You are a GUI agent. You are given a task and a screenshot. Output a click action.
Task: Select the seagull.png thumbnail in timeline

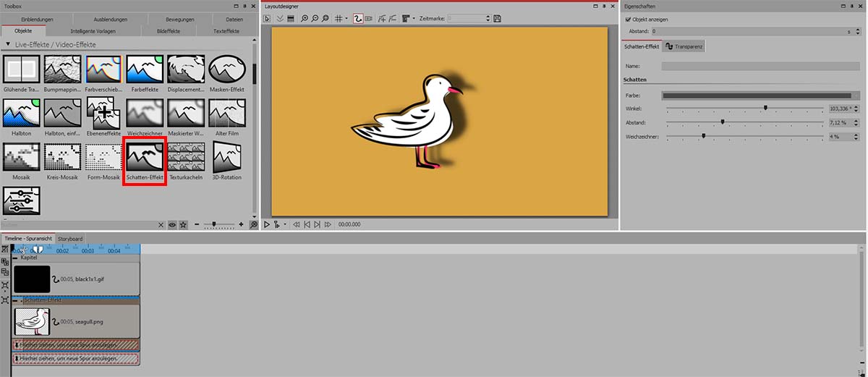click(x=32, y=322)
